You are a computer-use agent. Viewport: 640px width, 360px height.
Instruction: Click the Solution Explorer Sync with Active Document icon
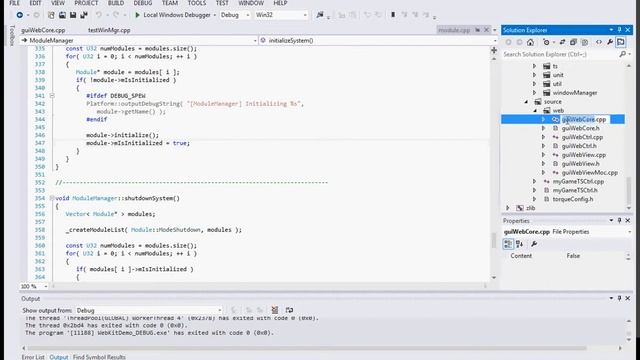click(x=562, y=42)
